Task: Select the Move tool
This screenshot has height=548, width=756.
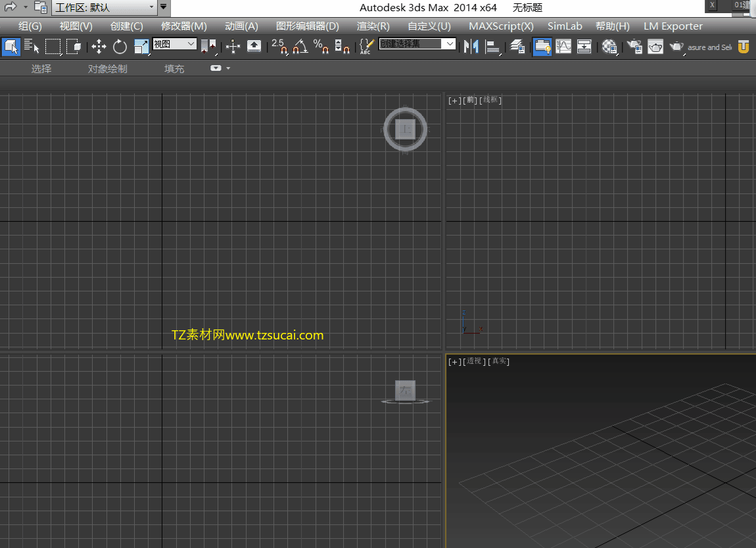Action: click(x=99, y=46)
